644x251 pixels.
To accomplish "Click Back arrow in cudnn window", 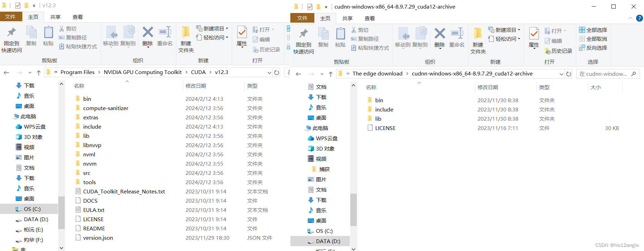I will [x=298, y=74].
